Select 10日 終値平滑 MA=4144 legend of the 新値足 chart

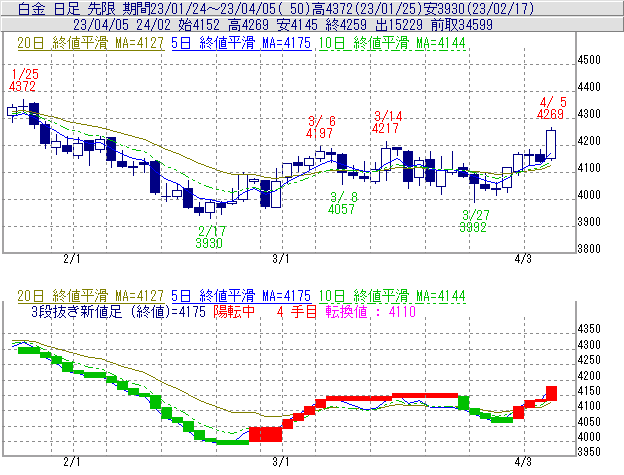click(392, 296)
